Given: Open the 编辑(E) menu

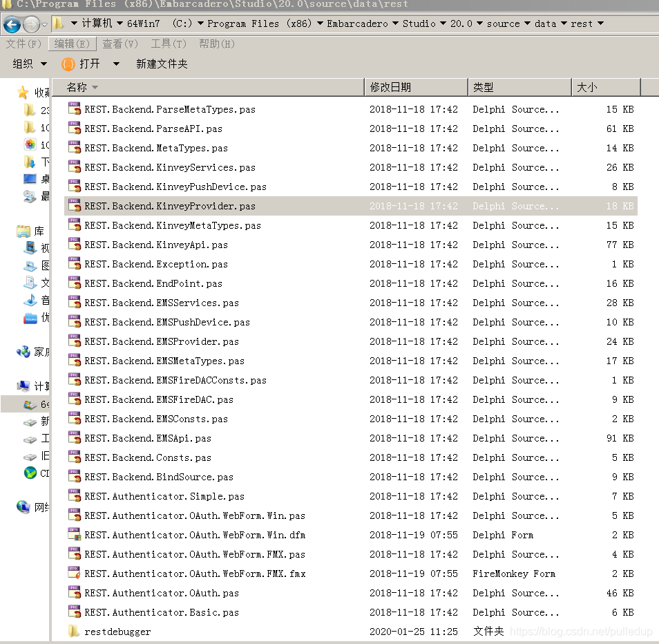Looking at the screenshot, I should click(x=72, y=44).
